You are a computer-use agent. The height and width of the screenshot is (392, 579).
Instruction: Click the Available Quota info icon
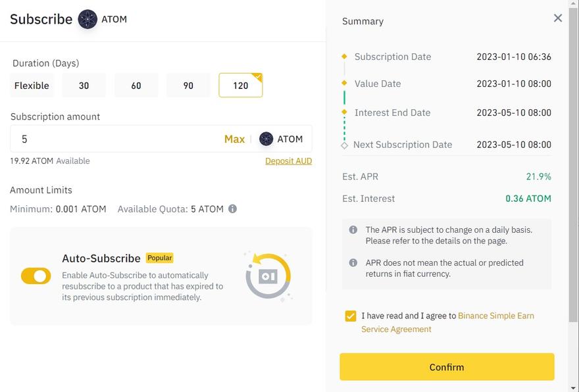[232, 209]
